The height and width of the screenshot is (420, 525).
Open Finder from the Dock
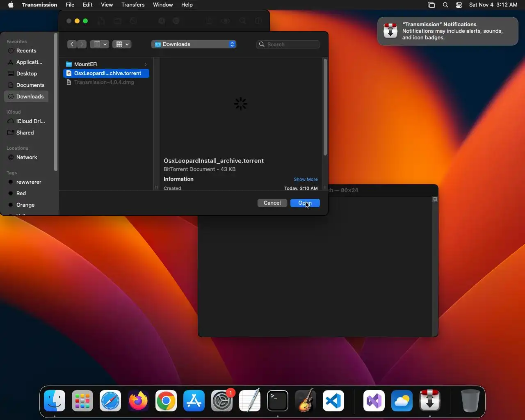pos(55,401)
